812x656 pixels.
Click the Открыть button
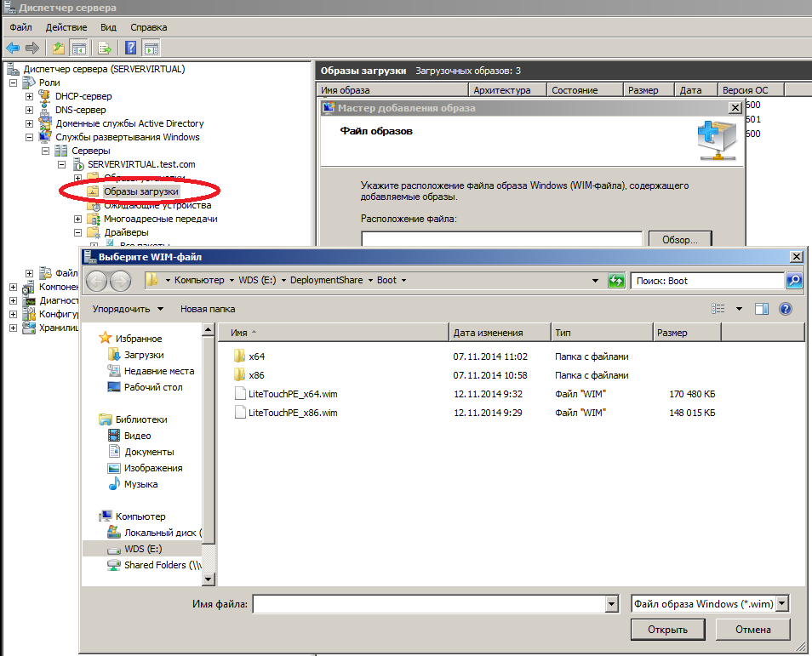667,630
